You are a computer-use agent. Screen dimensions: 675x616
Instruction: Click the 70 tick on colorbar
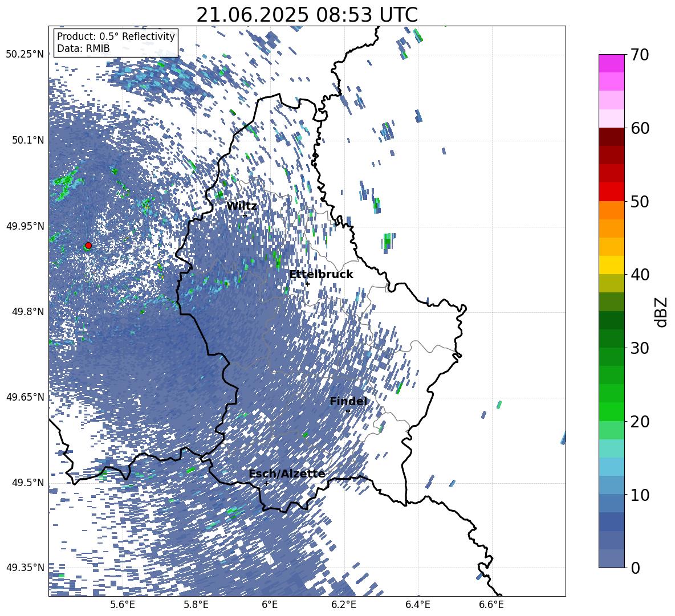(640, 55)
